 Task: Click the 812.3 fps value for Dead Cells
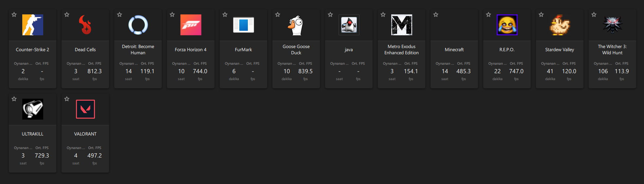(95, 71)
